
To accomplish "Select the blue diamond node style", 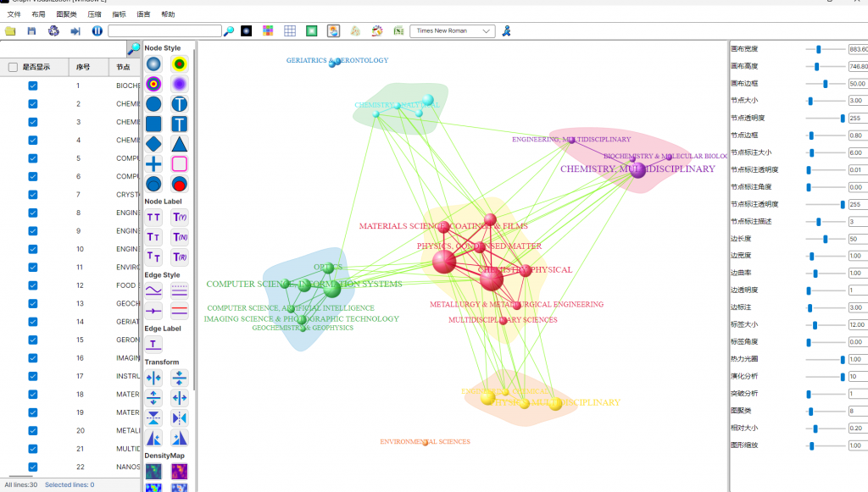I will [153, 144].
